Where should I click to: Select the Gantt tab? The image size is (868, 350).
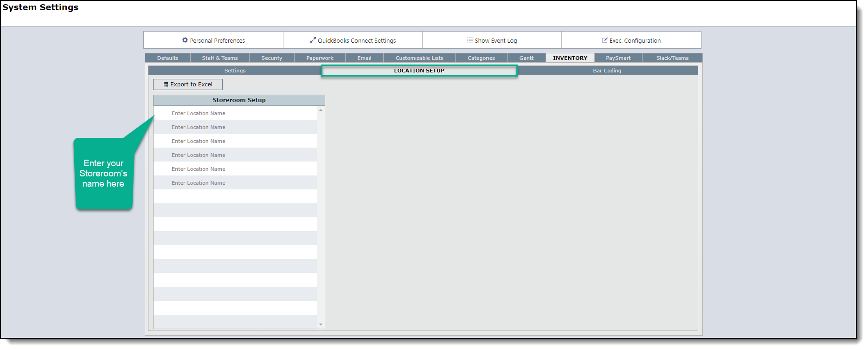pyautogui.click(x=527, y=58)
